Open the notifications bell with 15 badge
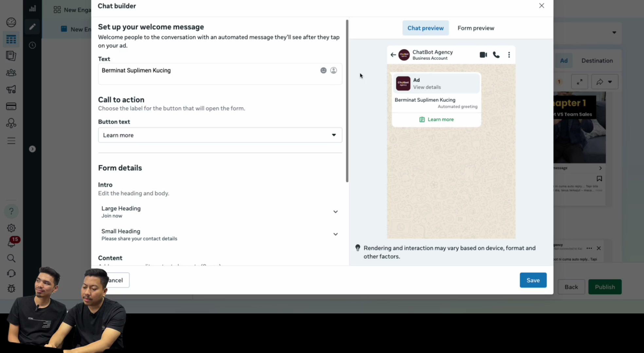Screen dimensions: 644x353 point(12,243)
